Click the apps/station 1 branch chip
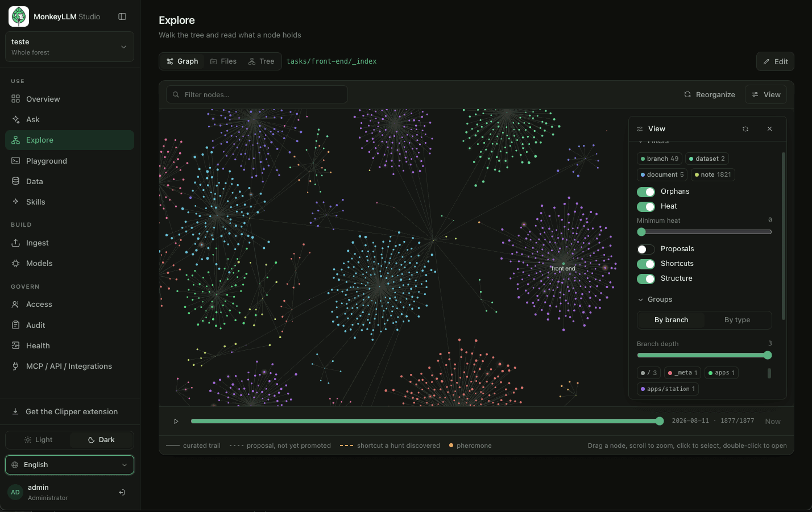Image resolution: width=812 pixels, height=512 pixels. click(x=668, y=389)
